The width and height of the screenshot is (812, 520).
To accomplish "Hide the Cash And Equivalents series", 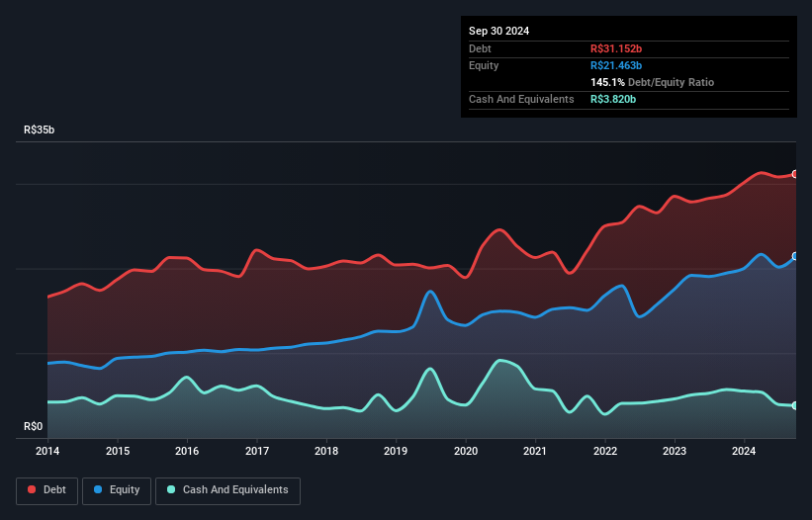I will (227, 490).
